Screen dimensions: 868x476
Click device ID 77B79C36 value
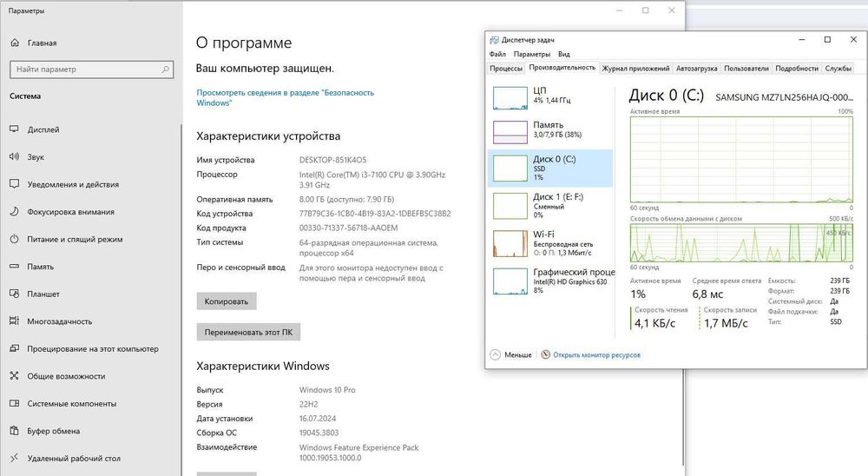tap(375, 214)
